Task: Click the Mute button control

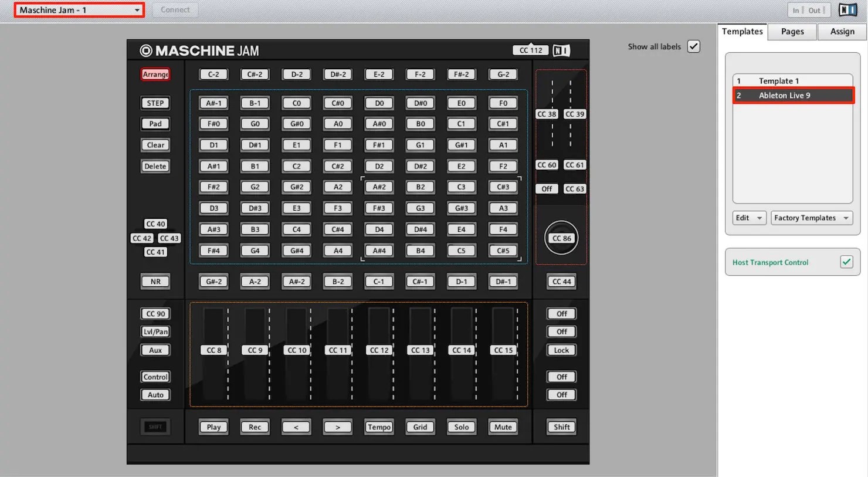Action: click(502, 427)
